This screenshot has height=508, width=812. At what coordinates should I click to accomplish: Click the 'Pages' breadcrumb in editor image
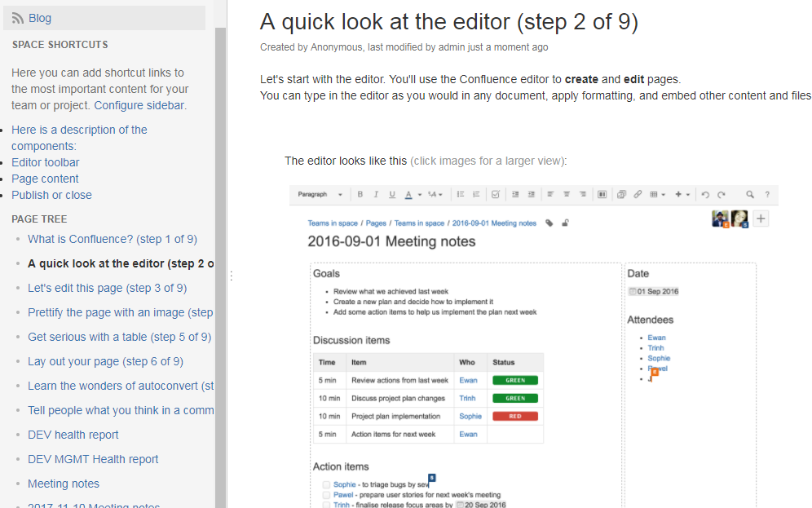[376, 223]
